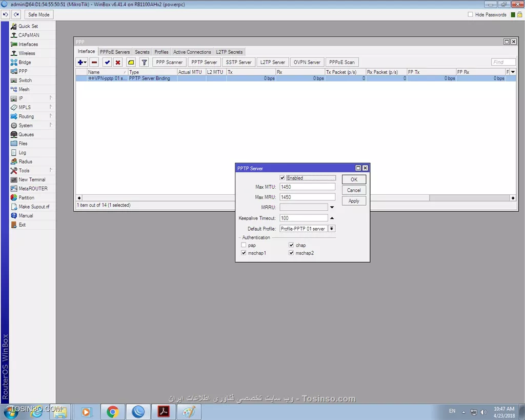Collapse Keepalive Timeout with up arrow
525x420 pixels.
tap(332, 218)
